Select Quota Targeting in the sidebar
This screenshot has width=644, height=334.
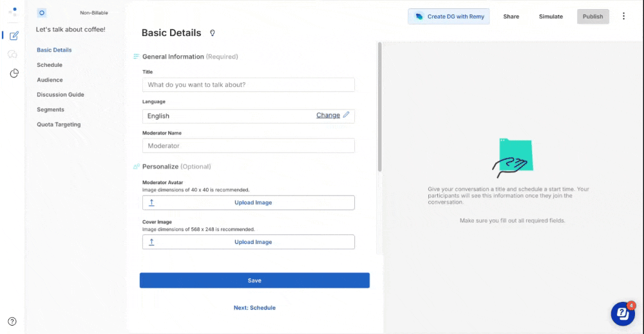[x=59, y=124]
